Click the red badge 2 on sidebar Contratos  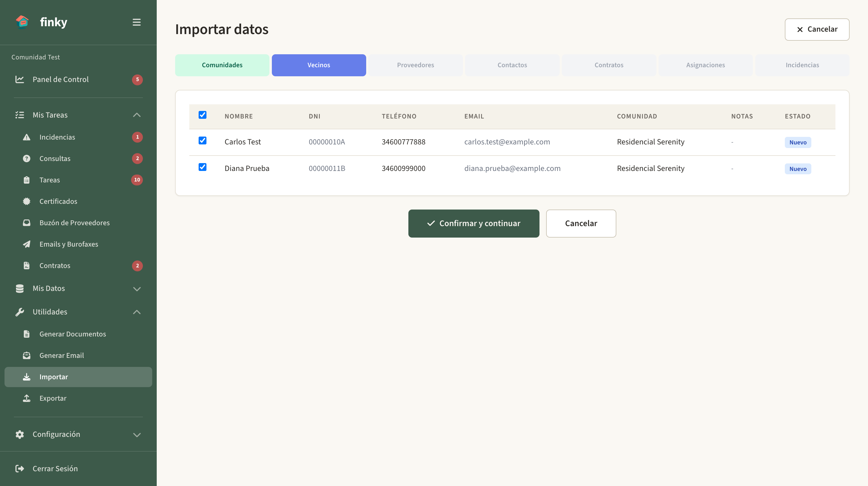[137, 266]
